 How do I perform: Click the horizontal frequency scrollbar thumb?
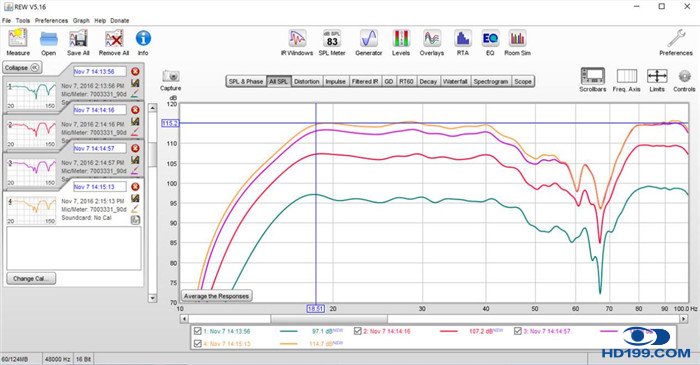click(329, 319)
